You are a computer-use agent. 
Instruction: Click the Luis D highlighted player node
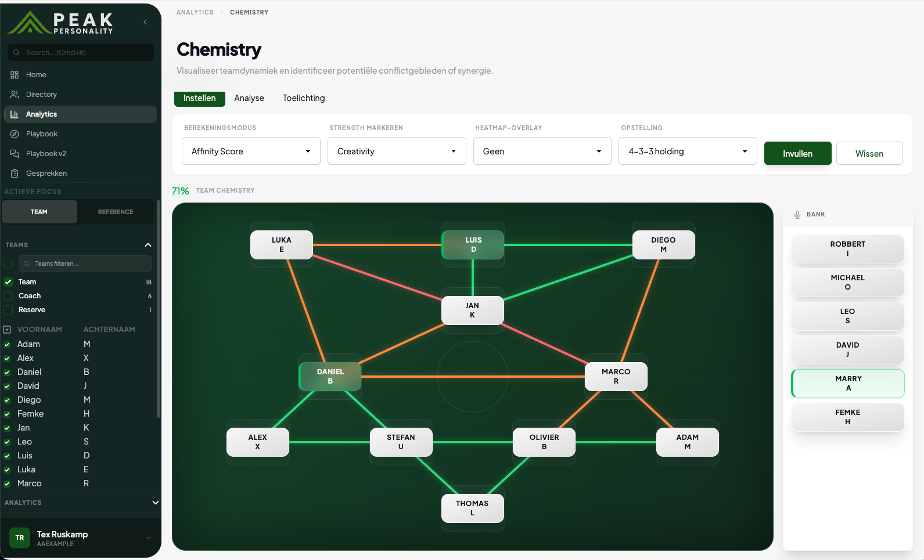[x=473, y=245]
